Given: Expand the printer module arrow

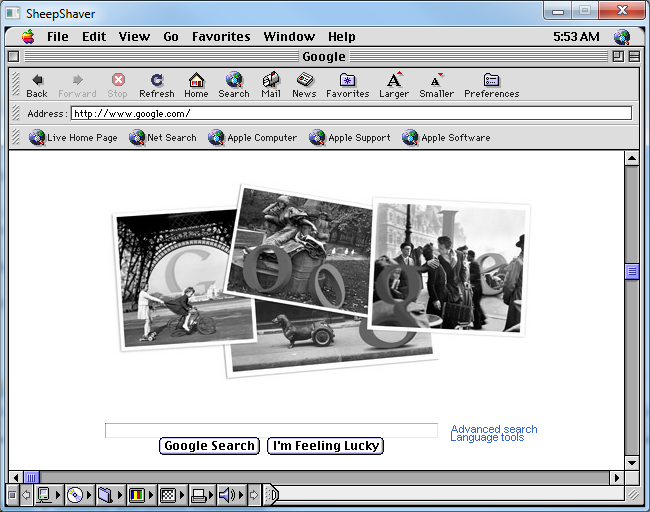Looking at the screenshot, I should (x=211, y=495).
